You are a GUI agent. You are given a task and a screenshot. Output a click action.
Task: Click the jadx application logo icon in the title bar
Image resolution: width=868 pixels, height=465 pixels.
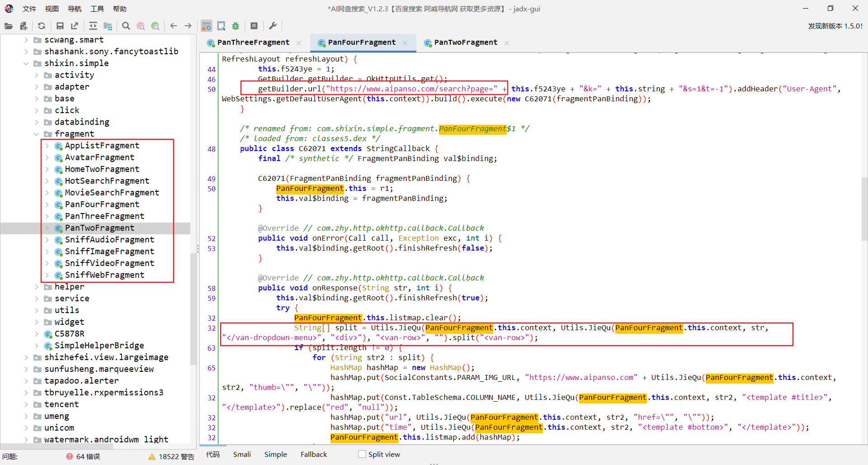click(x=9, y=9)
